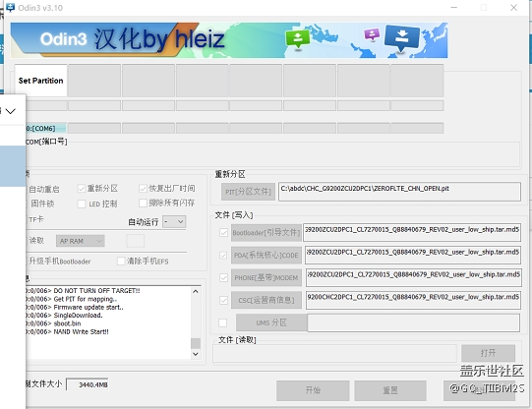Expand the chevron on left panel
The width and height of the screenshot is (532, 409).
pos(11,111)
